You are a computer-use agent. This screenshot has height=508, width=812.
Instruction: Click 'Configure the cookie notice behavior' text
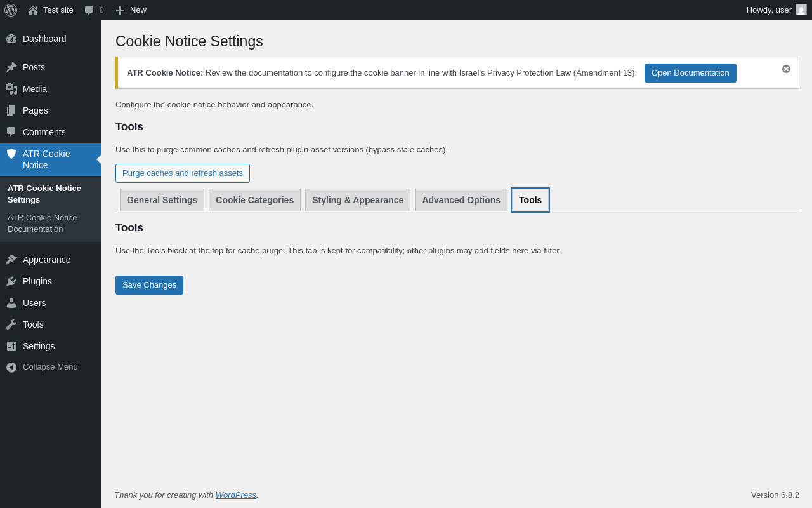(x=214, y=105)
